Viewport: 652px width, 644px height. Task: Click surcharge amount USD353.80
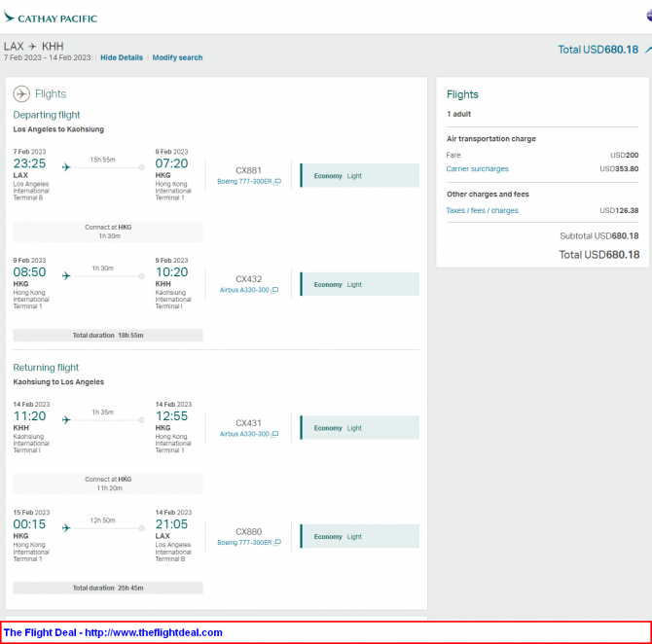coord(619,169)
